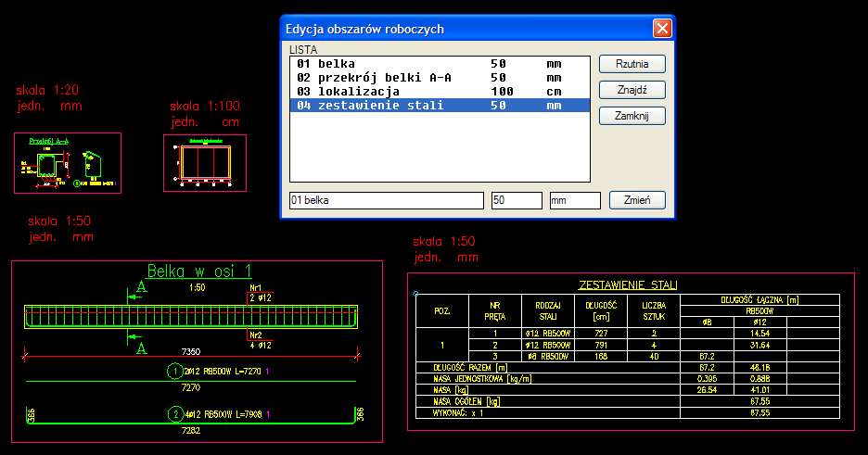This screenshot has width=868, height=455.
Task: Click the 7282 bar length dimension
Action: click(191, 430)
